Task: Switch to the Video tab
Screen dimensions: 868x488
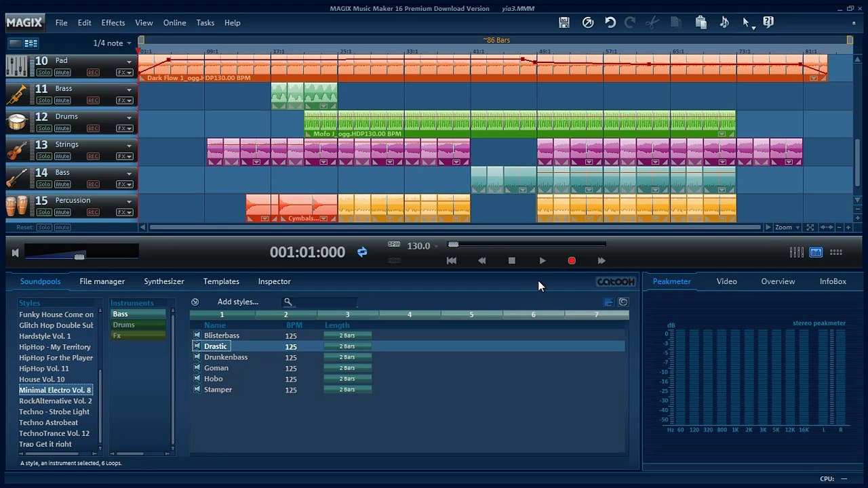Action: pos(726,281)
